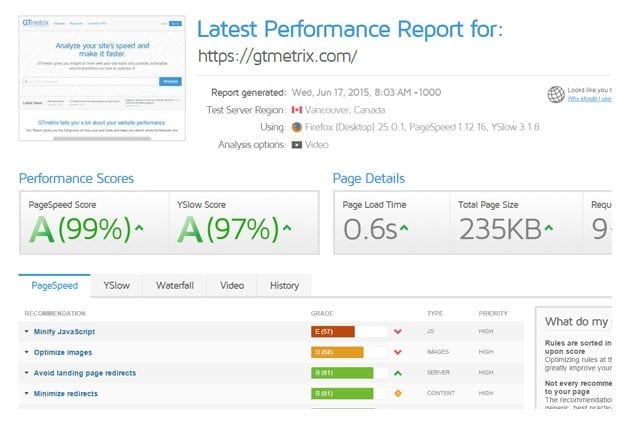Click the IMAGES type cell
This screenshot has height=426, width=640.
(x=438, y=352)
